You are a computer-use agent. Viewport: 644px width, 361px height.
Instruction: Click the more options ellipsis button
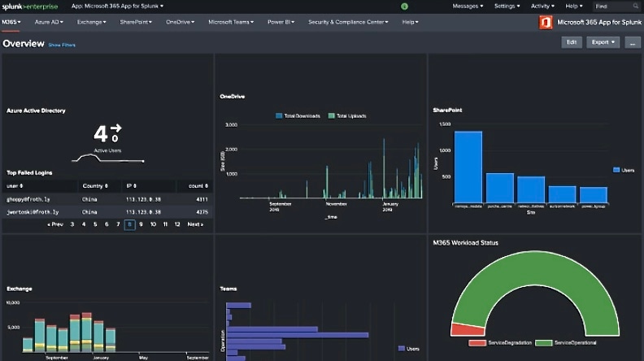pyautogui.click(x=633, y=42)
